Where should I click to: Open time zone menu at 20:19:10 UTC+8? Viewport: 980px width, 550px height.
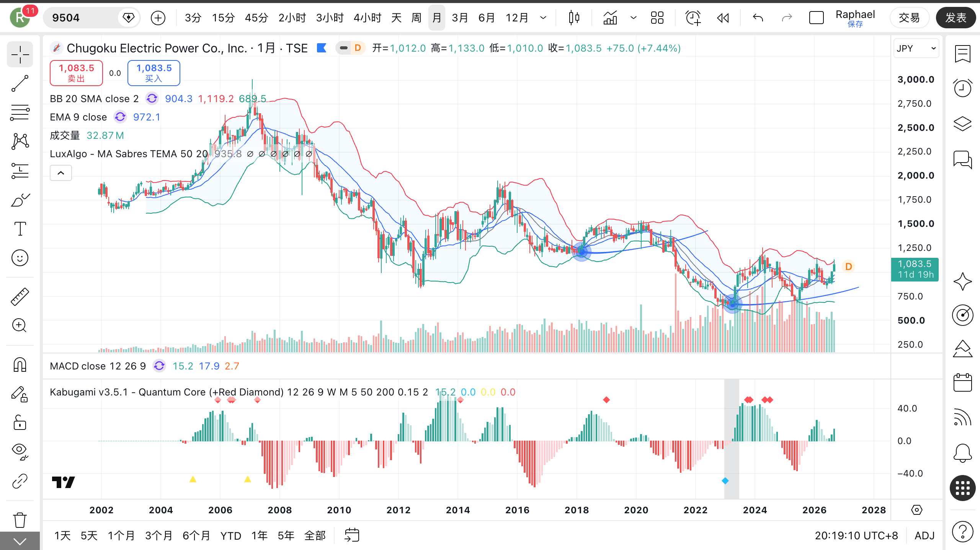pos(856,536)
